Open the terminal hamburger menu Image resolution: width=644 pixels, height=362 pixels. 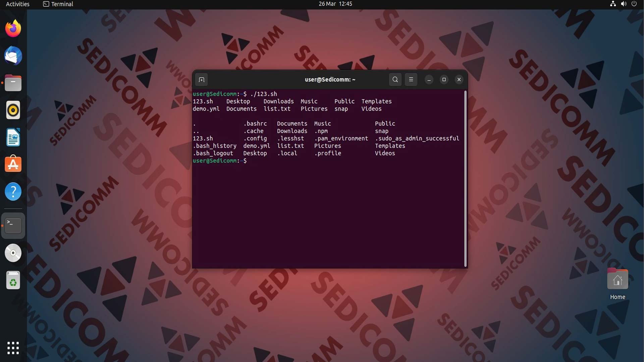click(411, 80)
